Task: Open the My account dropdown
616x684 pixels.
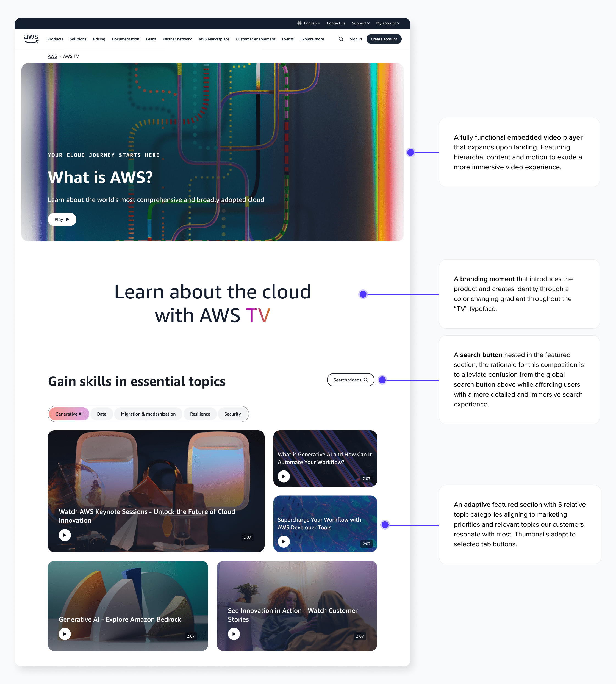Action: (388, 23)
